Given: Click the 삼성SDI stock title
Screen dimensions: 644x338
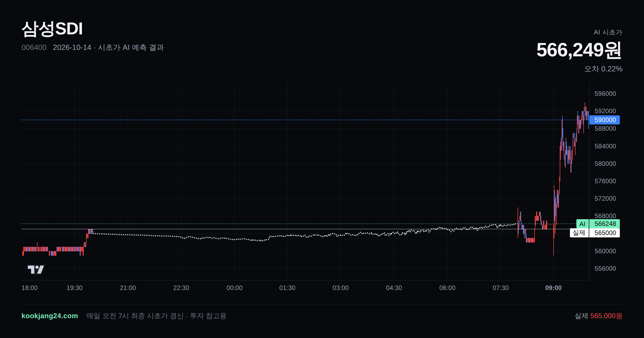Looking at the screenshot, I should [52, 29].
